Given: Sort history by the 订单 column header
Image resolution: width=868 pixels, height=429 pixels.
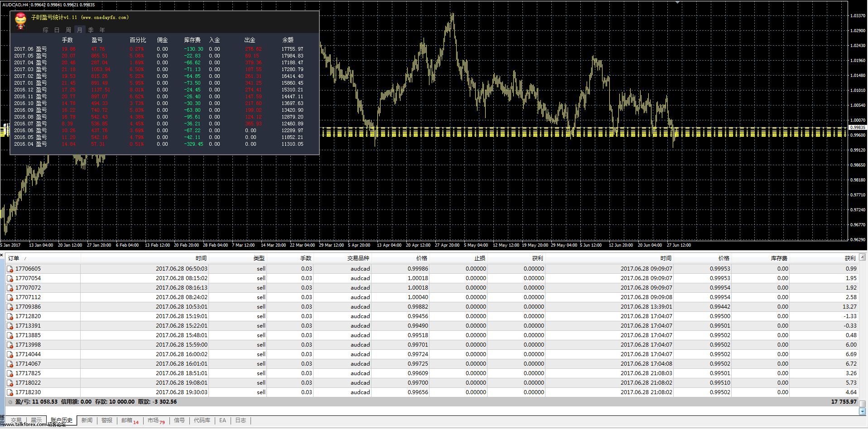Looking at the screenshot, I should tap(43, 258).
